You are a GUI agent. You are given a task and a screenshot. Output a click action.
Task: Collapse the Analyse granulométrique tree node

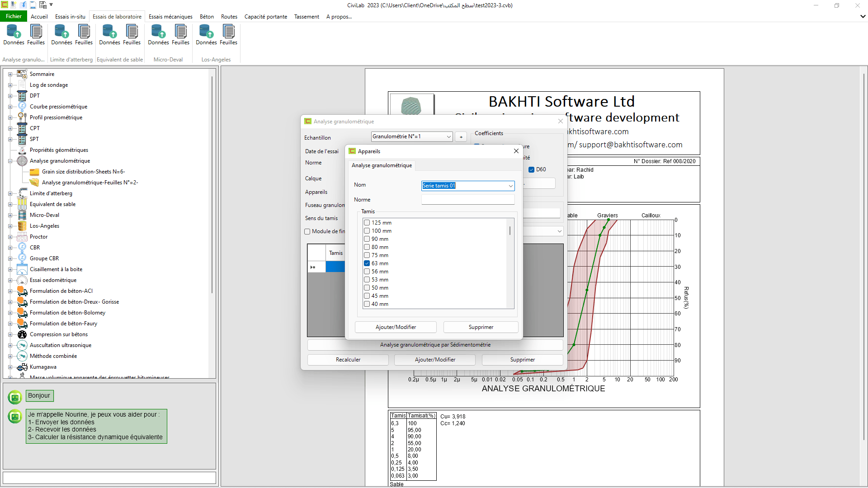pyautogui.click(x=10, y=161)
